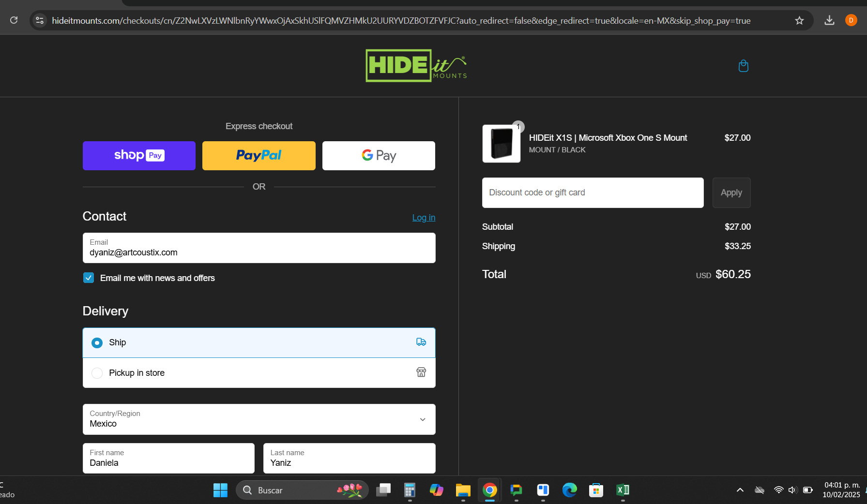Bookmark this page with the star icon
Viewport: 867px width, 504px height.
tap(799, 20)
